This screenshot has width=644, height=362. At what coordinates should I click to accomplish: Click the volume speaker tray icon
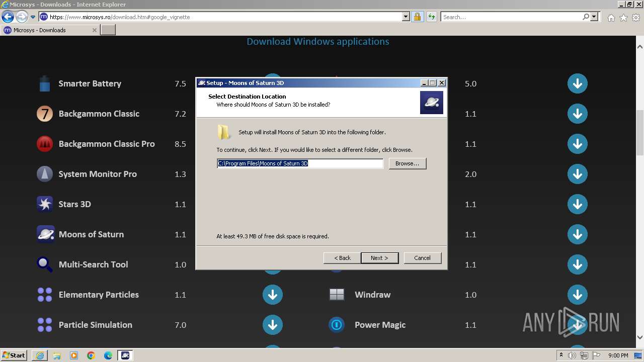pos(572,355)
